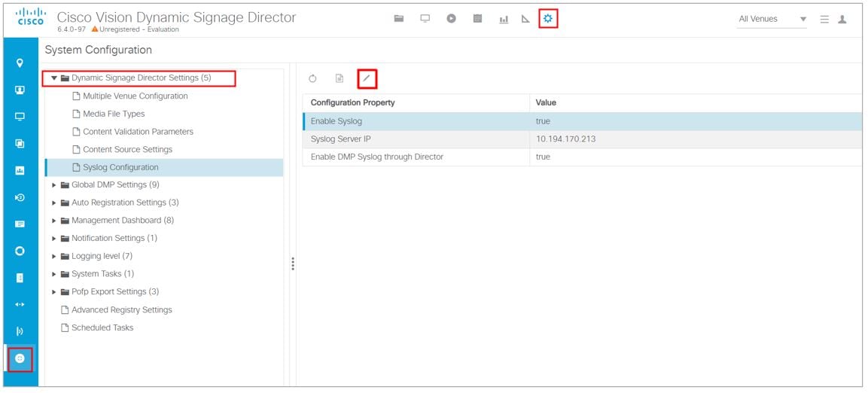Expand Auto Registration Settings (3) folder
Viewport: 868px width, 393px height.
(x=54, y=203)
